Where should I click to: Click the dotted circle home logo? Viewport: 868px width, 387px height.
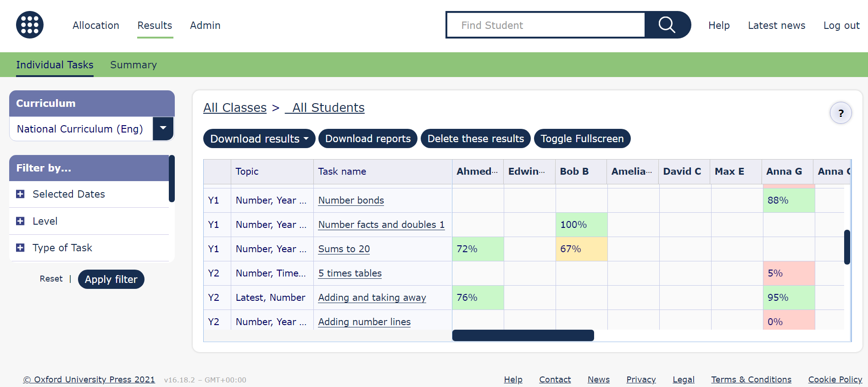coord(30,25)
